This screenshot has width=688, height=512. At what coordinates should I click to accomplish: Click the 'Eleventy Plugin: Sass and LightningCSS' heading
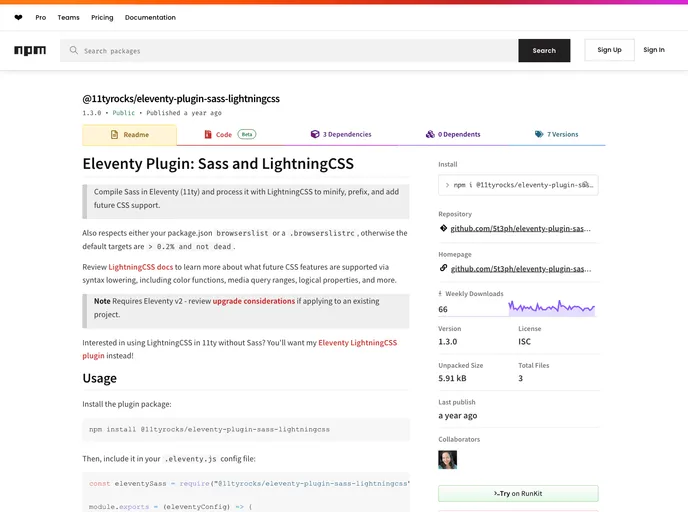click(x=218, y=164)
